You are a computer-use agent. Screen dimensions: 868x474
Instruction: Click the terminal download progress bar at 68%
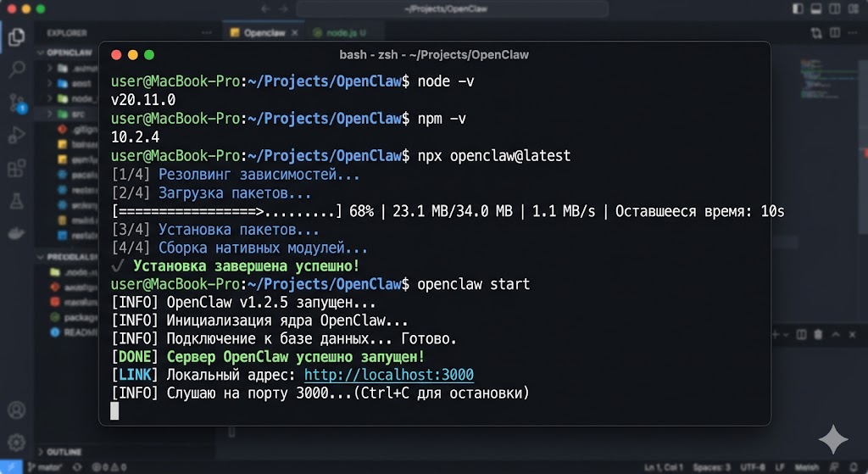click(227, 211)
